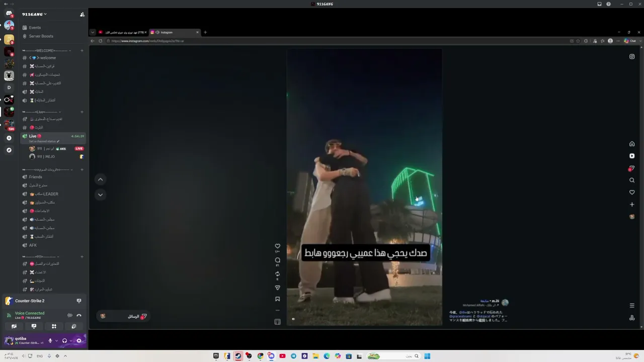Disconnect from voice with hang-up icon
This screenshot has width=644, height=362.
point(79,315)
